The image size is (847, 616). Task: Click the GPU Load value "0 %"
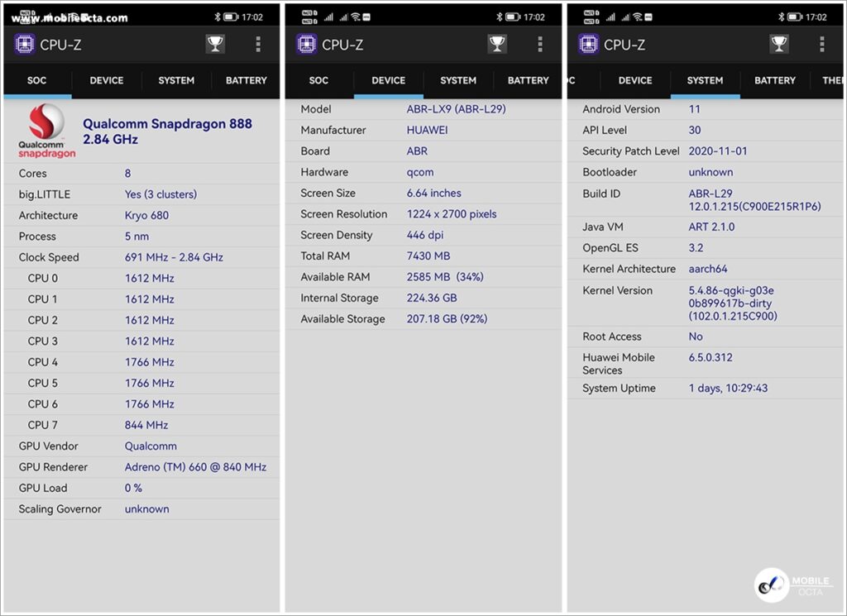133,488
